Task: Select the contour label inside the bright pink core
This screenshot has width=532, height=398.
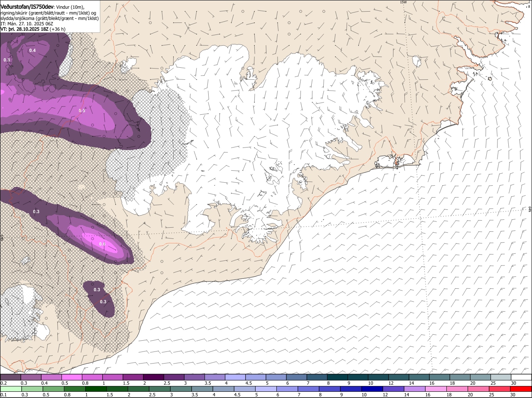Action: coord(103,244)
